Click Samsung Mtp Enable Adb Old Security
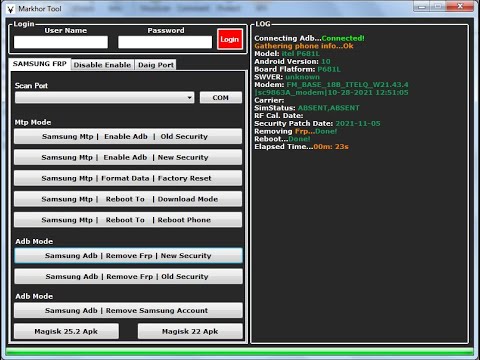The width and height of the screenshot is (480, 360). pyautogui.click(x=128, y=136)
